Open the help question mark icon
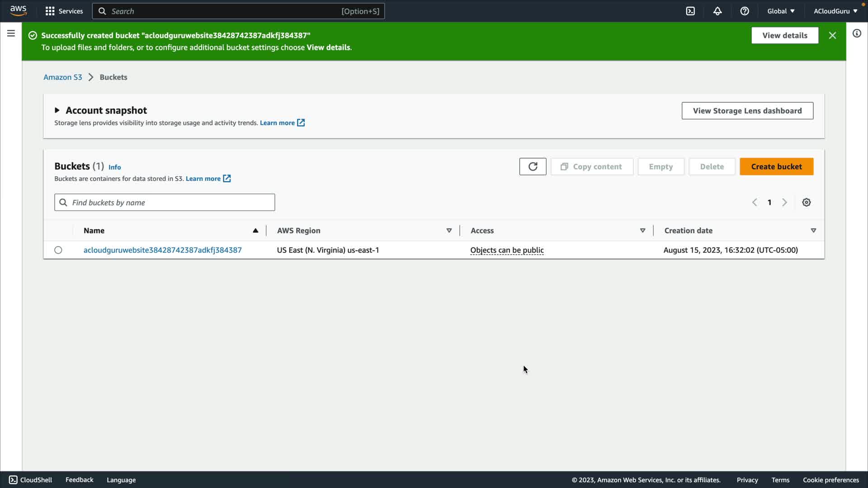The image size is (868, 488). pyautogui.click(x=745, y=11)
